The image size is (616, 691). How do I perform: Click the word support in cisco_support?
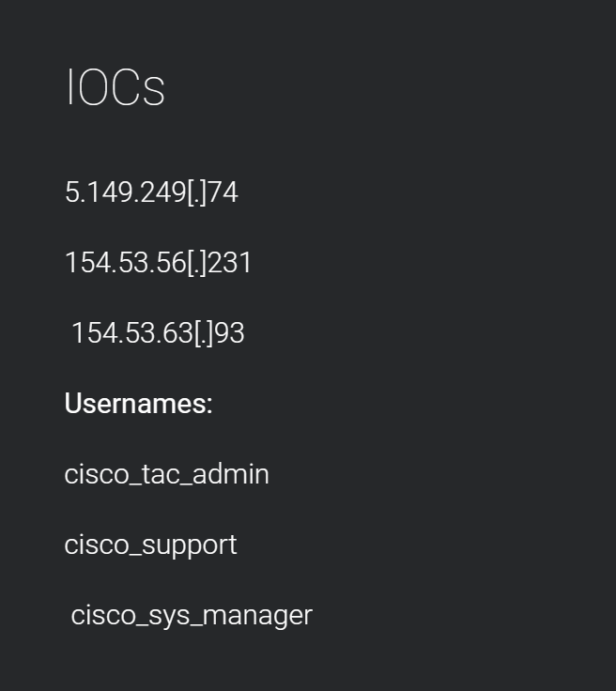190,547
